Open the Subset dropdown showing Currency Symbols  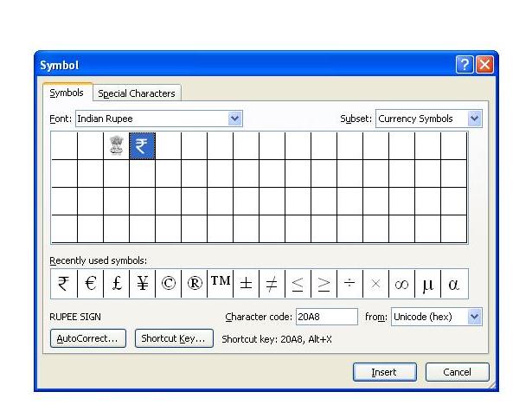pos(474,119)
